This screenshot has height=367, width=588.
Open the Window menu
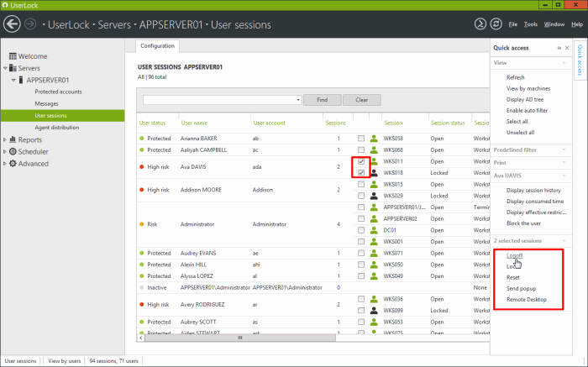coord(554,24)
